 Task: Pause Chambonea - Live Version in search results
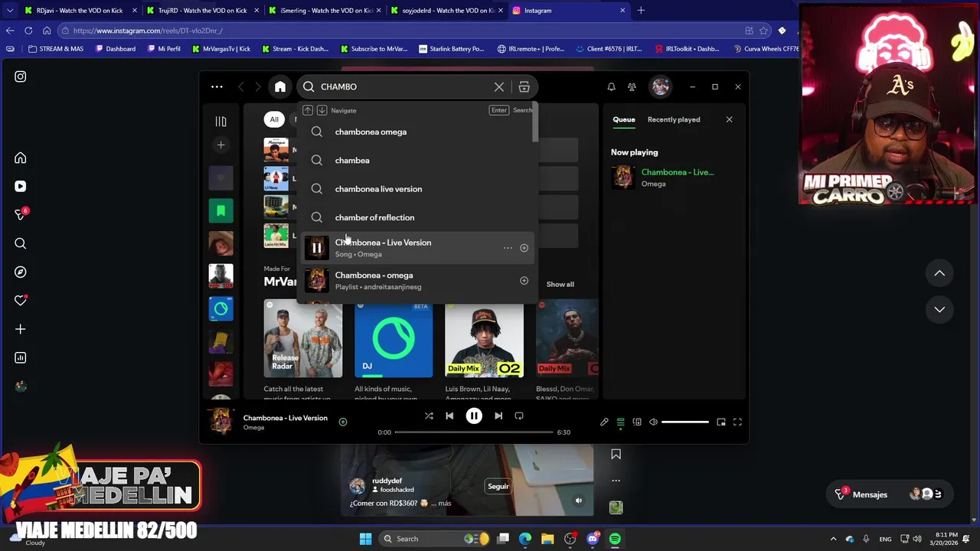click(x=316, y=248)
